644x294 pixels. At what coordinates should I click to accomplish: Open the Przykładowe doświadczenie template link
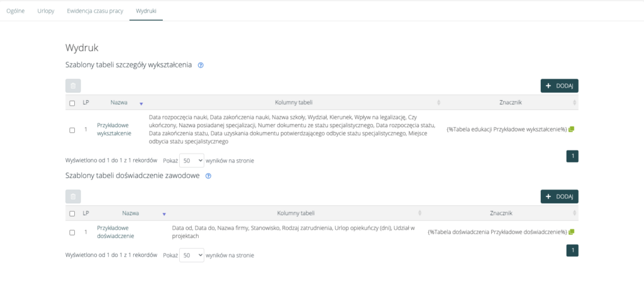tap(114, 232)
